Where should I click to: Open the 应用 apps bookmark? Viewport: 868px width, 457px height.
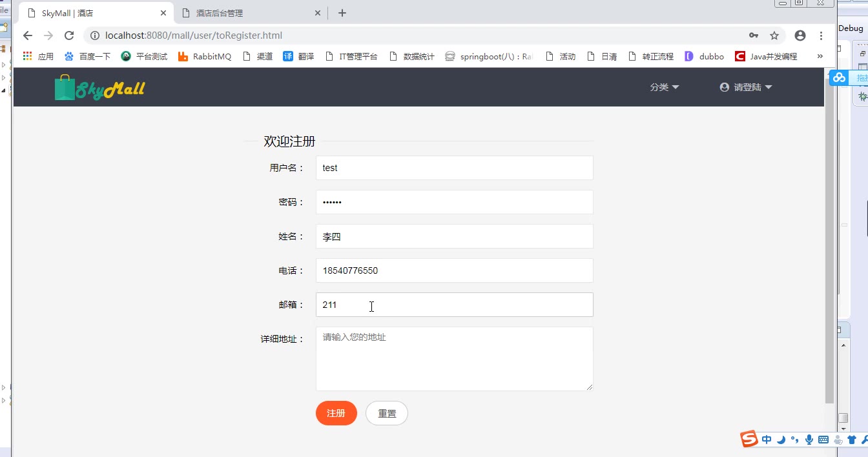coord(38,56)
